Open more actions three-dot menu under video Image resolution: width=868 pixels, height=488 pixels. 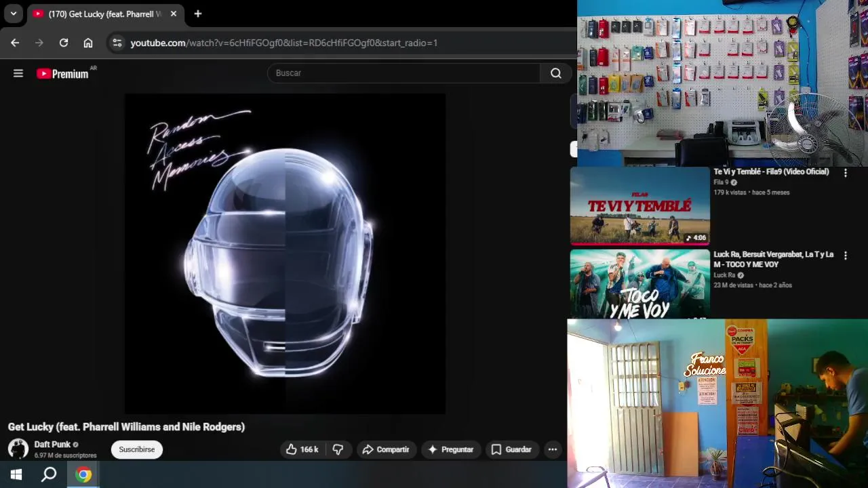[553, 449]
